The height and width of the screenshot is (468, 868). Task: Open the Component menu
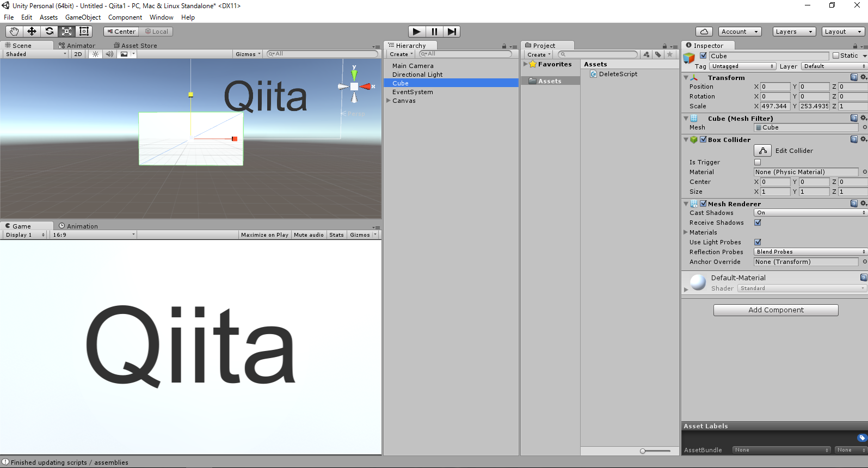125,17
